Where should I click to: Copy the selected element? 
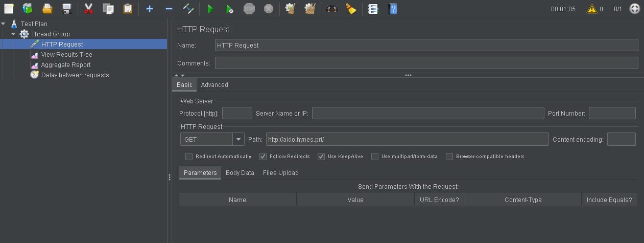108,9
